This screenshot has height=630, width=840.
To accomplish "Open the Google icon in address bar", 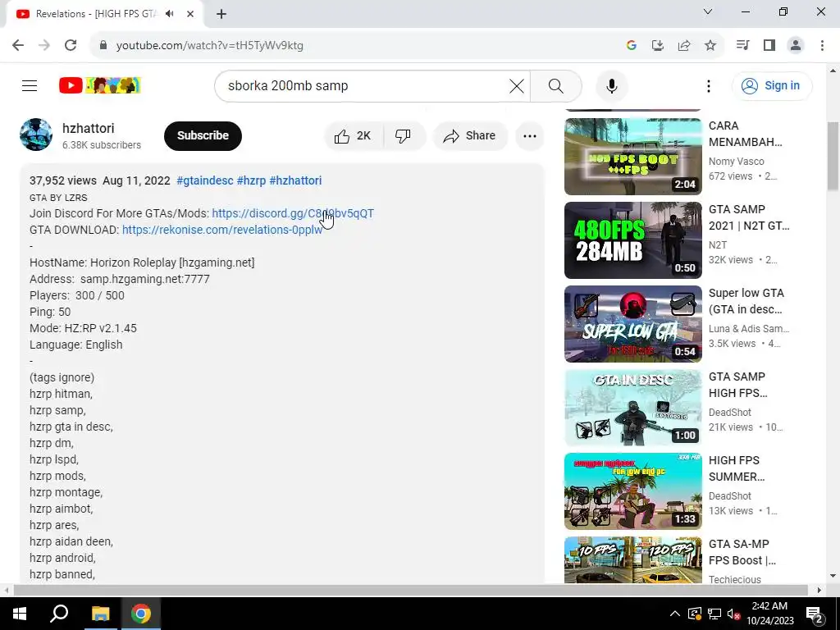I will click(631, 46).
